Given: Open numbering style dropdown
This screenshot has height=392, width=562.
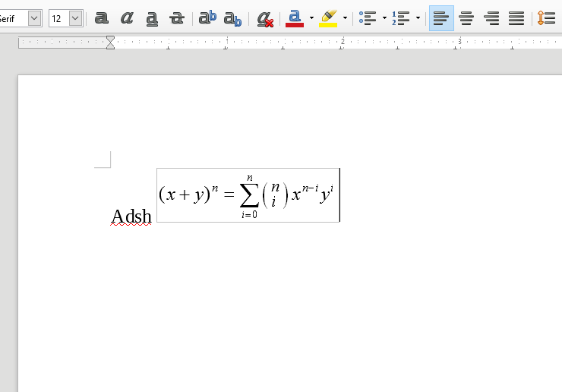Looking at the screenshot, I should point(418,18).
